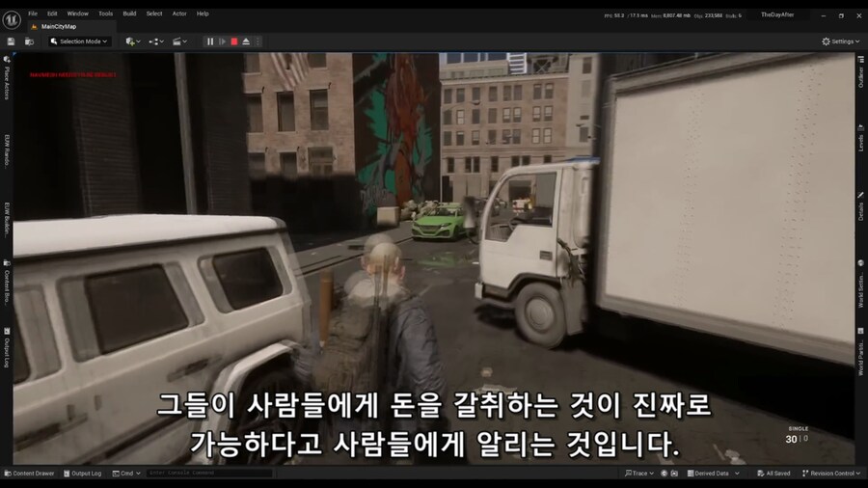Screen dimensions: 868x488
Task: Open the Content Browser side tab
Action: (x=7, y=284)
